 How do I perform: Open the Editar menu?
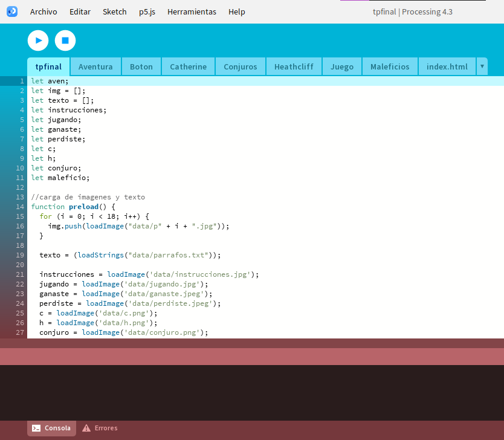(x=80, y=12)
